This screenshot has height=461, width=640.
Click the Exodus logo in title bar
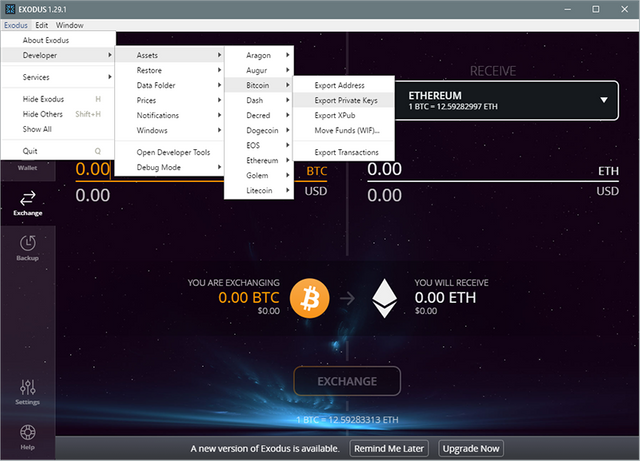pos(10,9)
